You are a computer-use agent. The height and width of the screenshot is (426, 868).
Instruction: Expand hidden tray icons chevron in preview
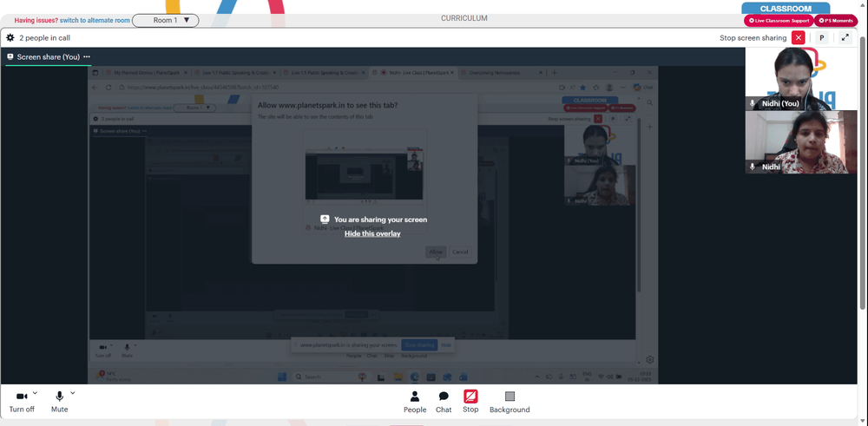pyautogui.click(x=536, y=377)
